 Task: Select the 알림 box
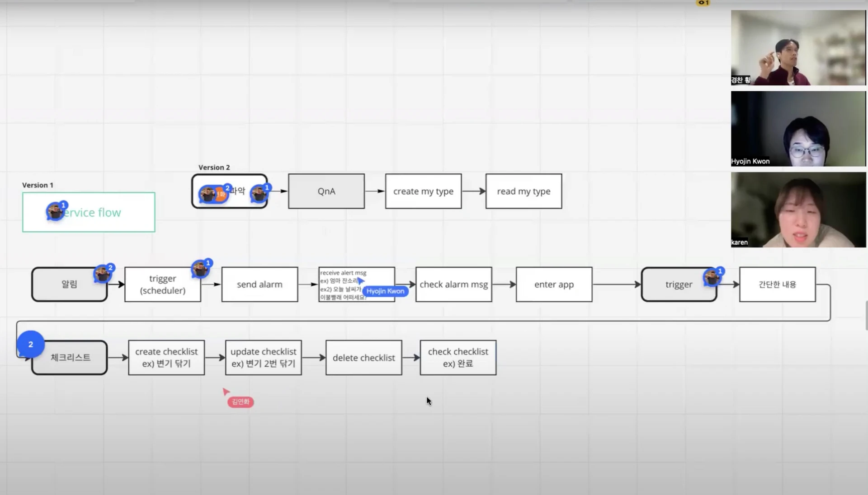(69, 284)
